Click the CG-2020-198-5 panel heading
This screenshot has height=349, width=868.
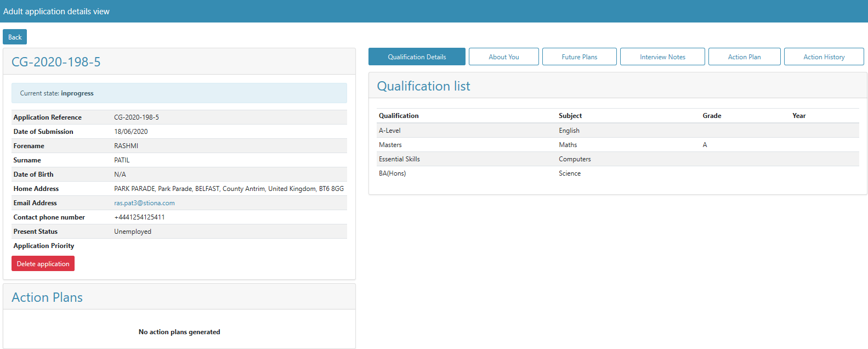(x=56, y=62)
